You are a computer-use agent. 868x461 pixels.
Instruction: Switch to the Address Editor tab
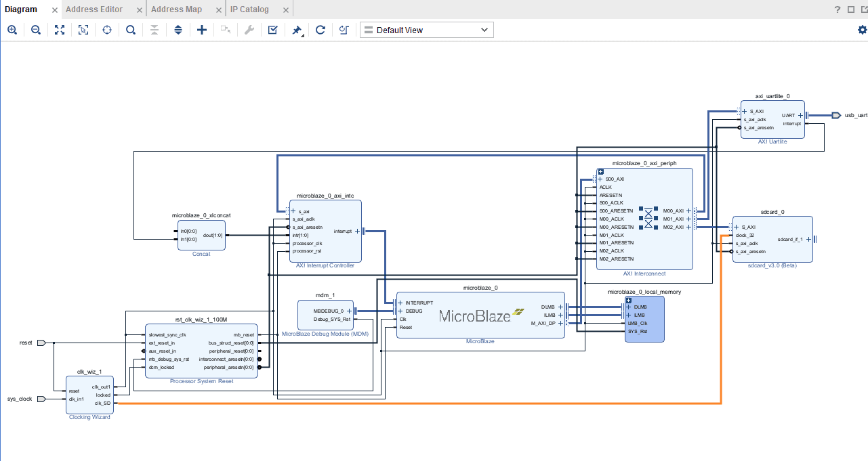pos(94,9)
